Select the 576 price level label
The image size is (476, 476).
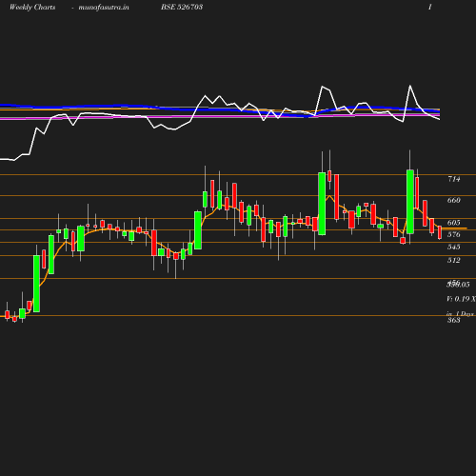454,234
